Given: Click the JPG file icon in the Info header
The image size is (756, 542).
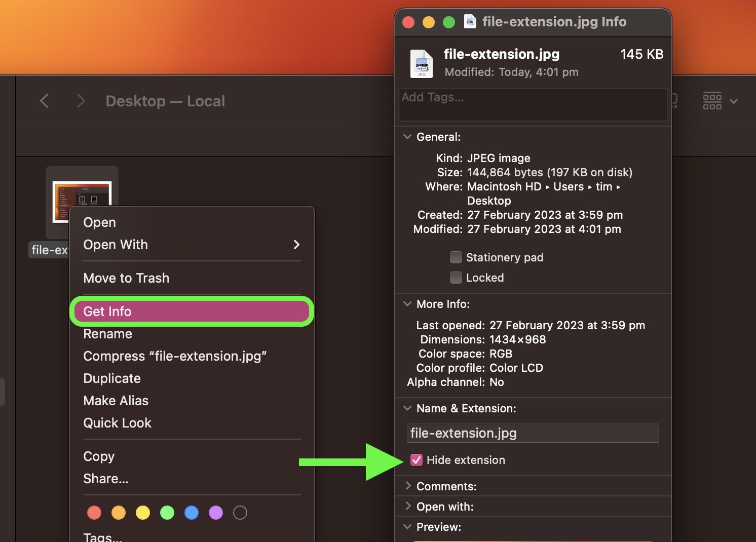Looking at the screenshot, I should coord(421,63).
